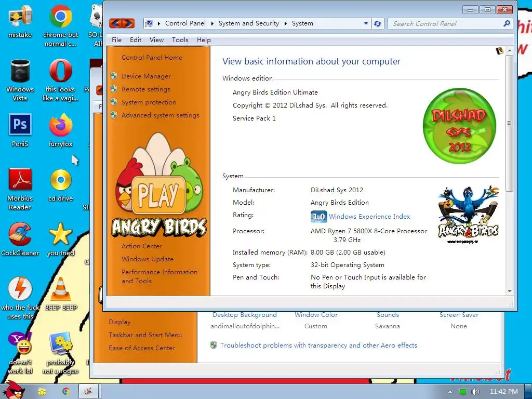Click Control Panel in the breadcrumb
The height and width of the screenshot is (399, 532).
click(x=185, y=23)
